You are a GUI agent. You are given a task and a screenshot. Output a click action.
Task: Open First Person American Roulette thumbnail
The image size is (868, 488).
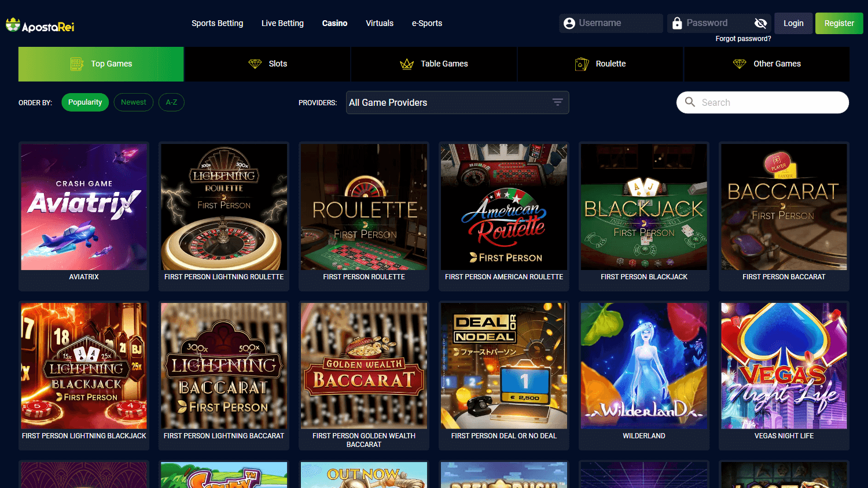[x=504, y=207]
